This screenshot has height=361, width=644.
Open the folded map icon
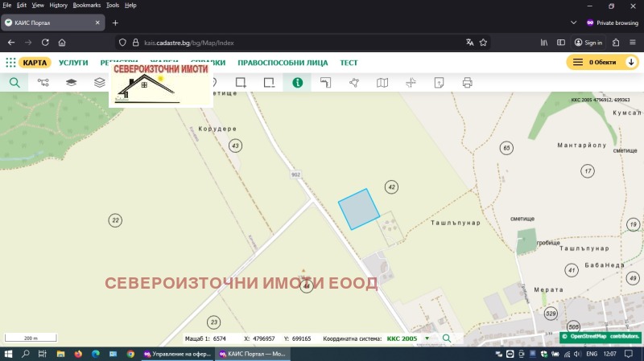[x=382, y=83]
